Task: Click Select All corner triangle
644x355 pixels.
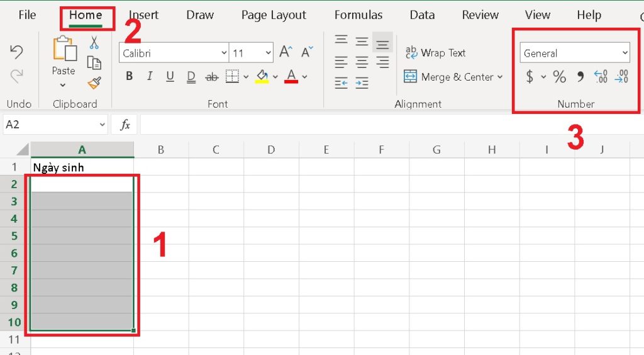Action: (22, 149)
